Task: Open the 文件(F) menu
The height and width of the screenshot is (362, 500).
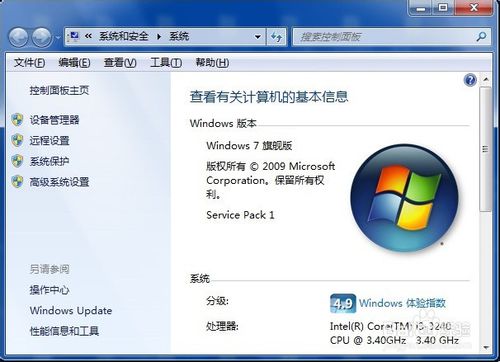Action: point(29,62)
